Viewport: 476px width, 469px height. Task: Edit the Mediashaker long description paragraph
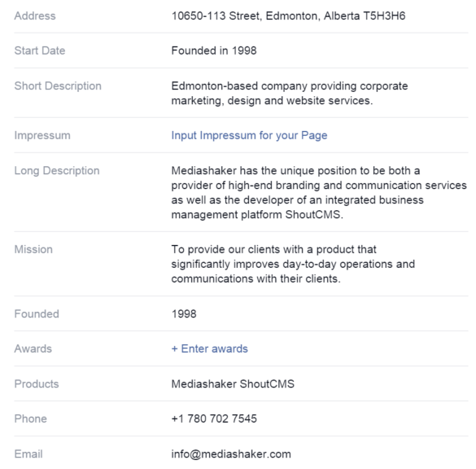[x=319, y=193]
